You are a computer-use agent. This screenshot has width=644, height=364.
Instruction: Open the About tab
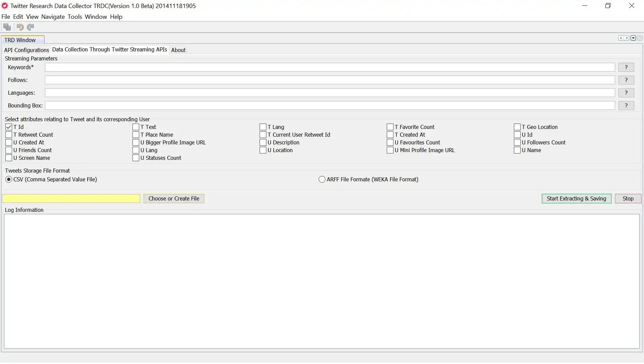tap(178, 50)
